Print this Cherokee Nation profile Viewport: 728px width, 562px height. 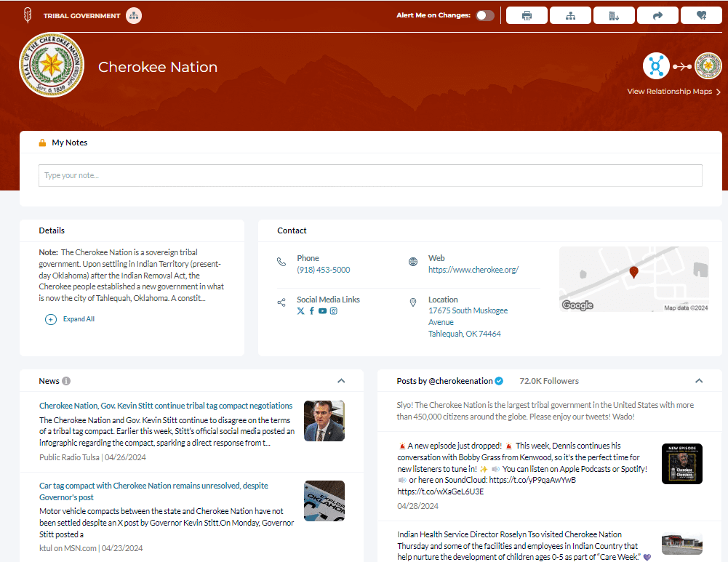click(527, 15)
